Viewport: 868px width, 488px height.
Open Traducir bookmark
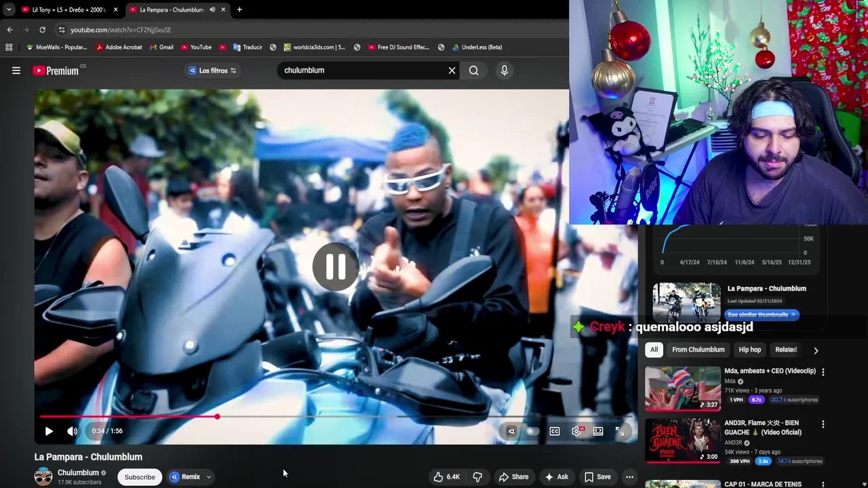point(248,47)
